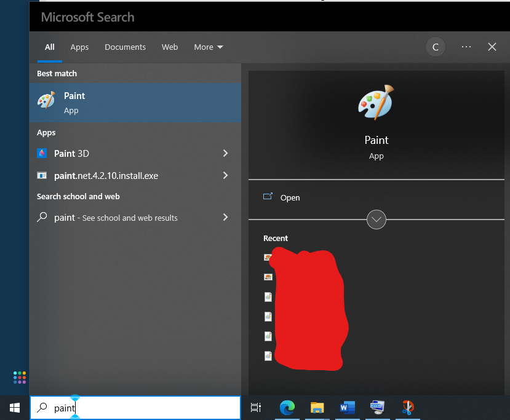Image resolution: width=510 pixels, height=420 pixels.
Task: Open the second recent file icon
Action: [x=268, y=277]
